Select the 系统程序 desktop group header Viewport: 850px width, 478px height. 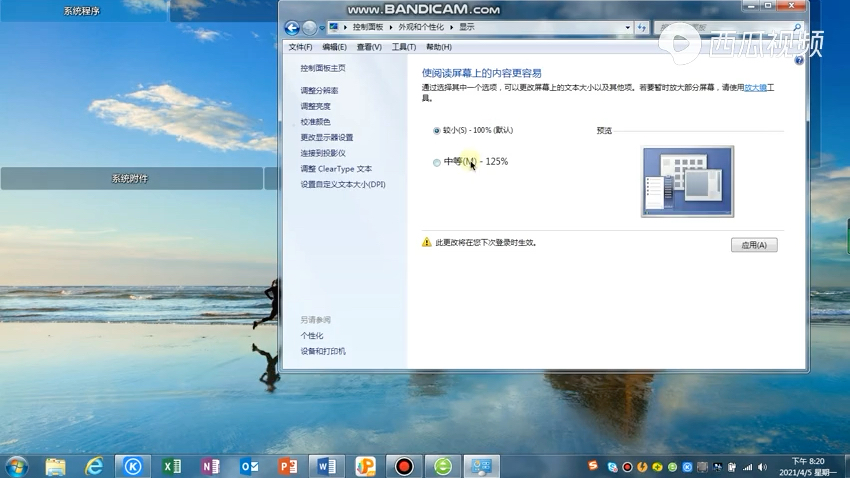tap(82, 11)
